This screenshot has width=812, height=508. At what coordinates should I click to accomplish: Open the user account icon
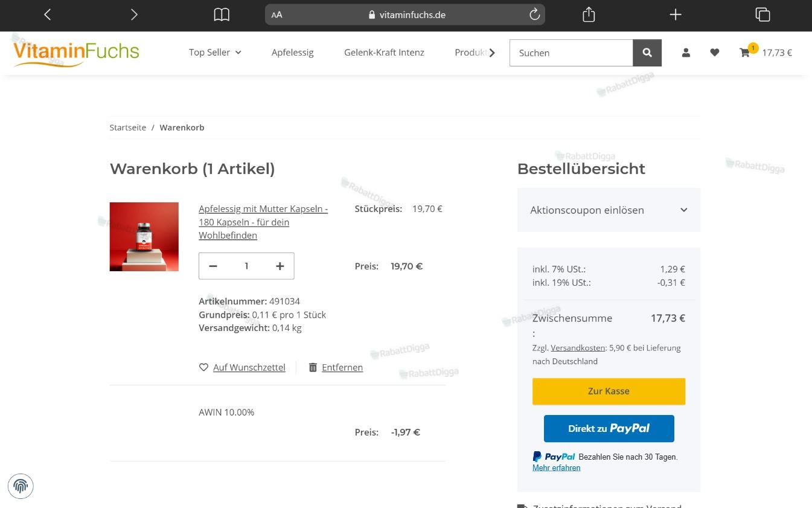[686, 53]
